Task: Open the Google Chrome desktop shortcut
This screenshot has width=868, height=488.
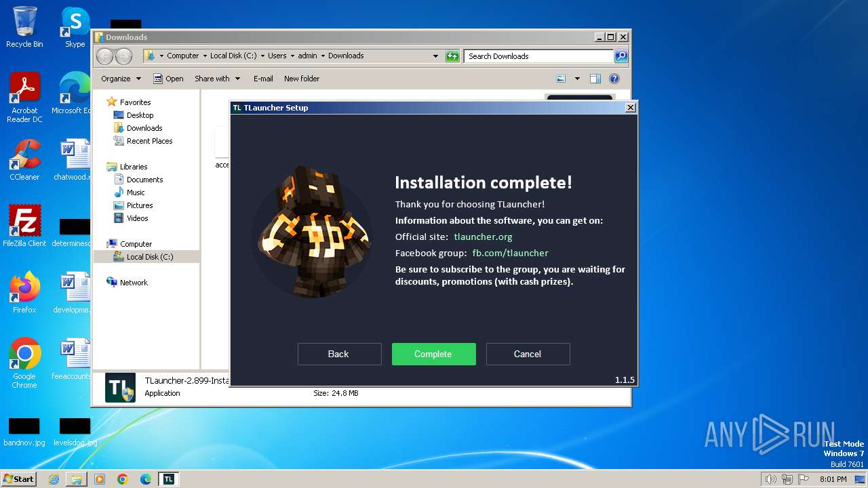Action: [24, 363]
